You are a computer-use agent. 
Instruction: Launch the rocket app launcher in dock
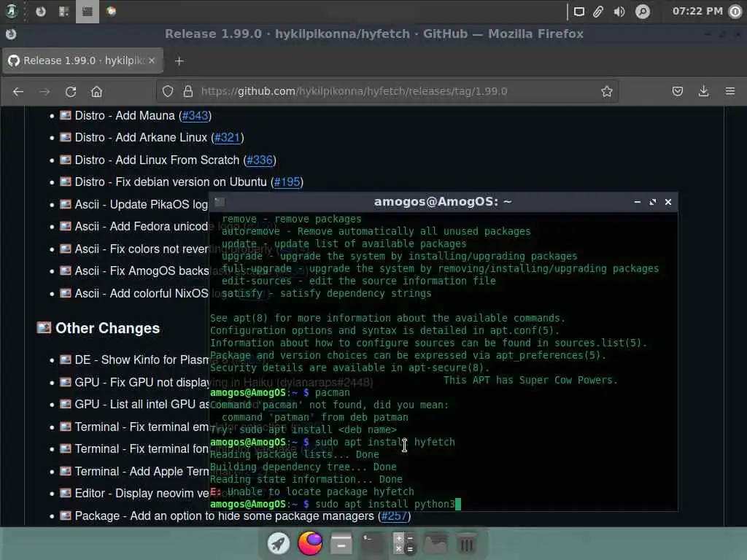point(279,543)
